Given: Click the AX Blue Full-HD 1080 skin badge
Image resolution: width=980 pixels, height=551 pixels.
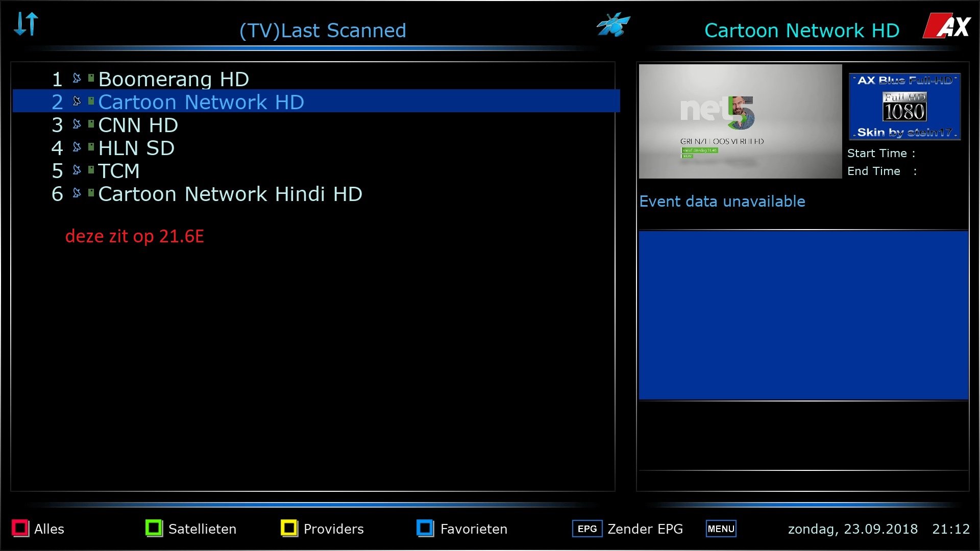Looking at the screenshot, I should 904,107.
